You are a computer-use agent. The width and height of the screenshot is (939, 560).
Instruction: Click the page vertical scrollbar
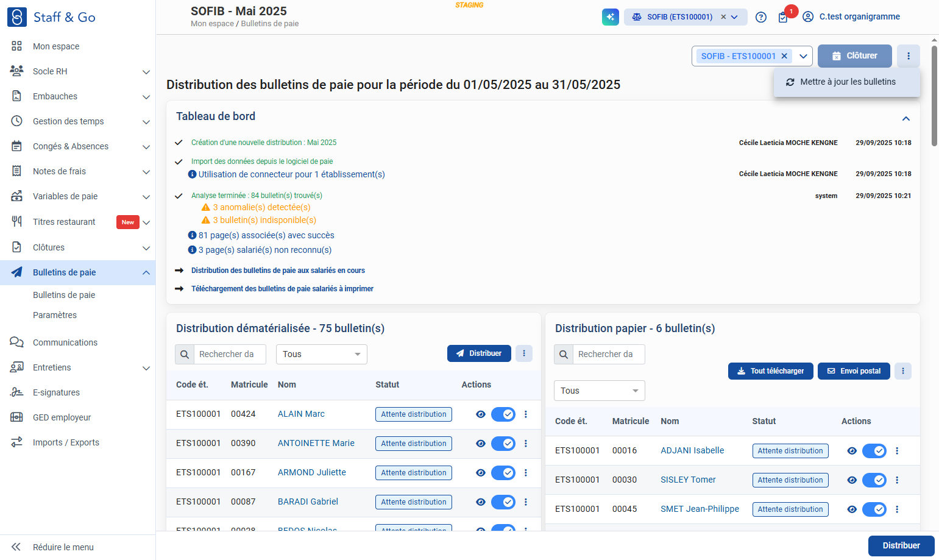[x=935, y=96]
